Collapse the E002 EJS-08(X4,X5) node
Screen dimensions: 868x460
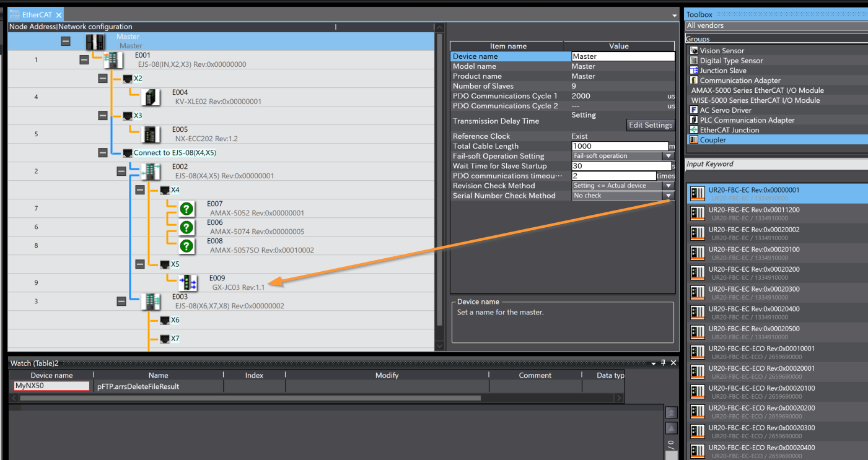(x=121, y=171)
